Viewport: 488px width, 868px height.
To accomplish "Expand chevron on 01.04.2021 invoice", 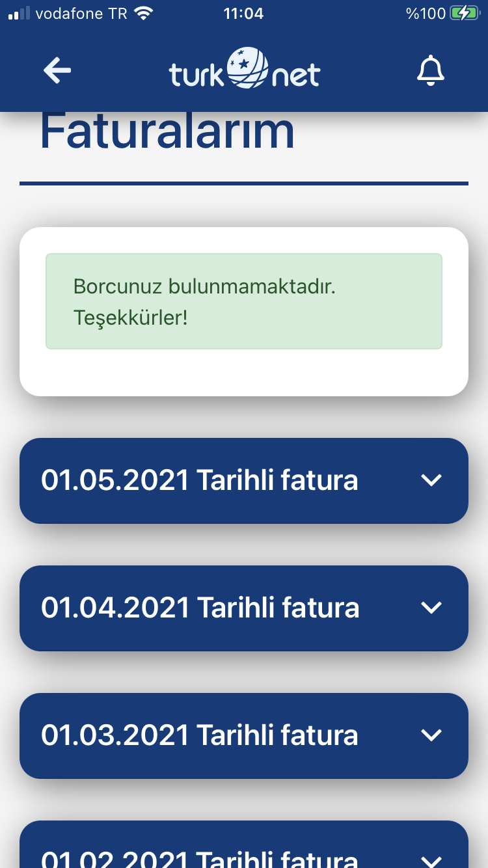I will coord(431,608).
